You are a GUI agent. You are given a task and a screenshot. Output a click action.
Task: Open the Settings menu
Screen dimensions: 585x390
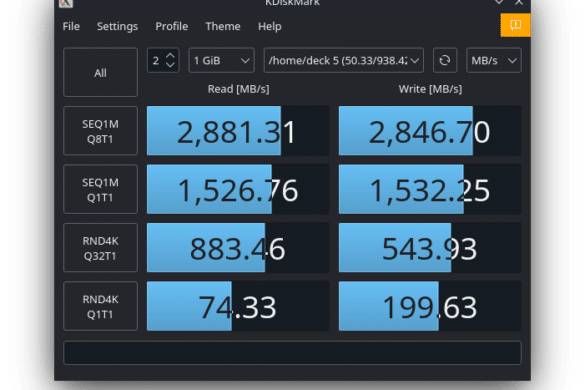click(x=117, y=26)
